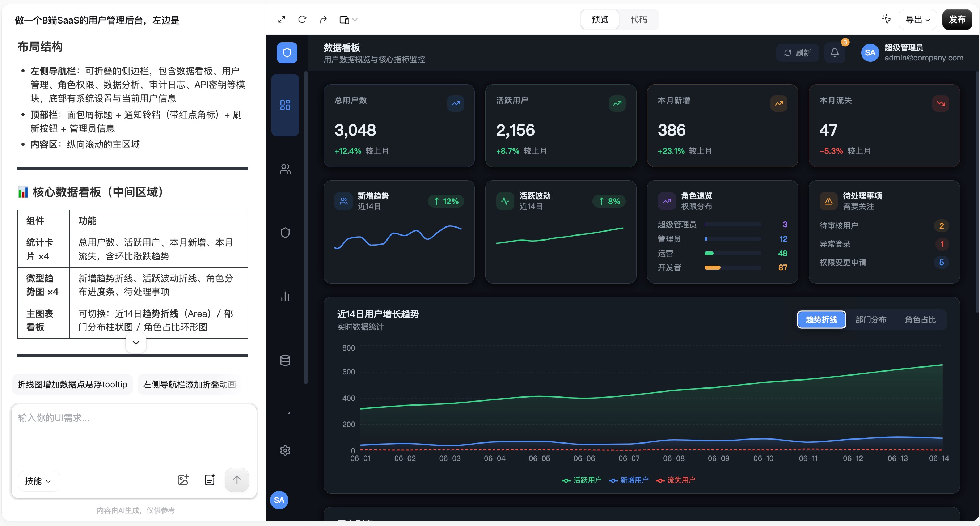
Task: Open the 导出 dropdown
Action: pyautogui.click(x=917, y=20)
